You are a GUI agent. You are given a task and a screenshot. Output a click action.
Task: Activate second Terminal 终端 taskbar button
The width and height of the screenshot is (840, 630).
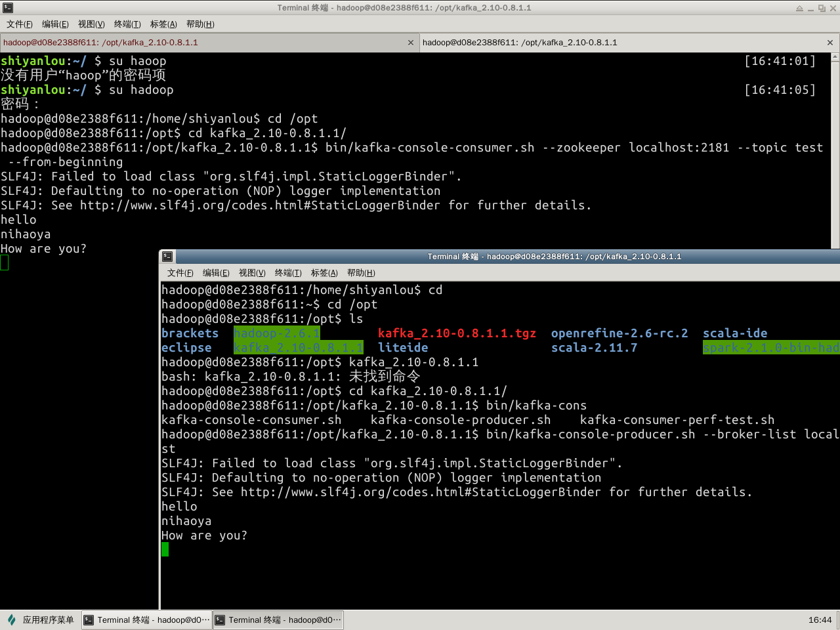point(278,619)
